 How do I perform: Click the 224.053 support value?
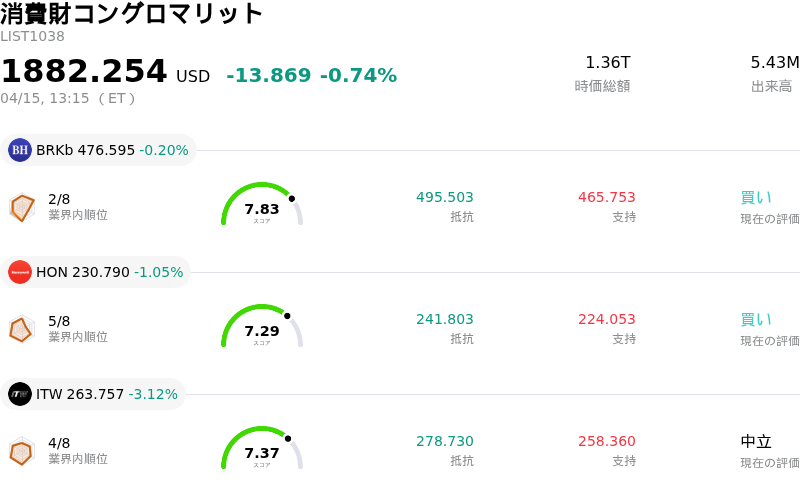coord(607,320)
